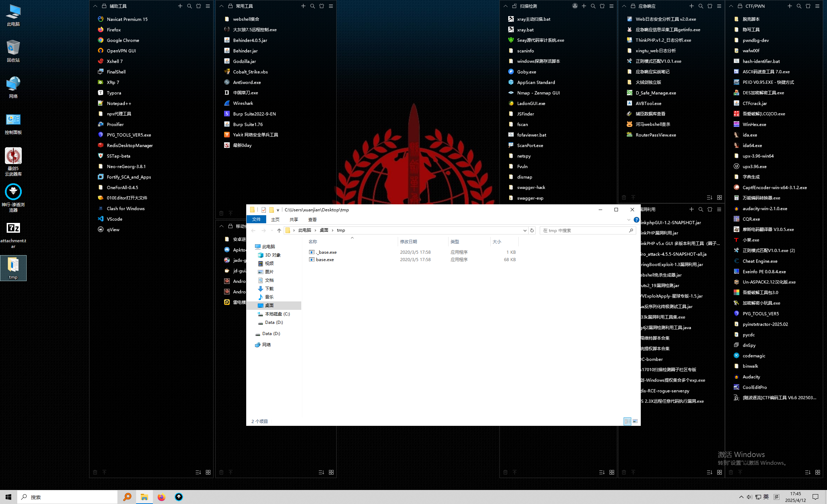Viewport: 827px width, 504px height.
Task: Collapse the 辅助工具 panel with its chevron
Action: [x=95, y=6]
